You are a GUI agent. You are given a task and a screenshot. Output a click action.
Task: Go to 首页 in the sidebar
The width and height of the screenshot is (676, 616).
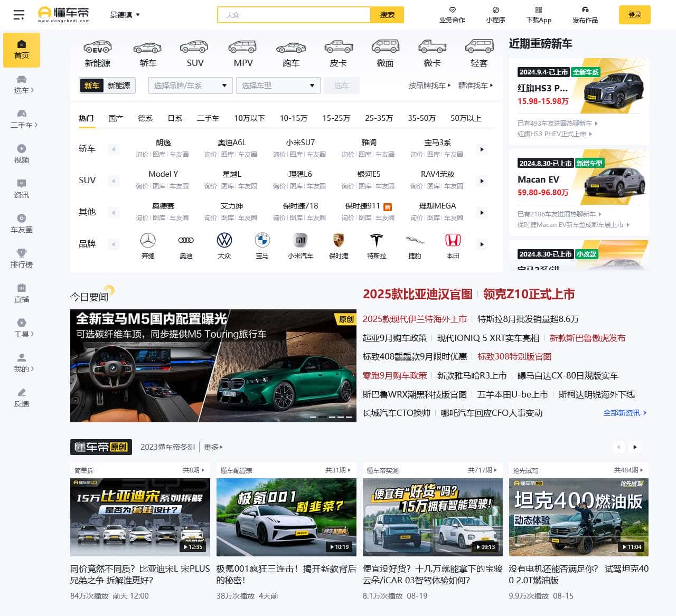coord(22,50)
